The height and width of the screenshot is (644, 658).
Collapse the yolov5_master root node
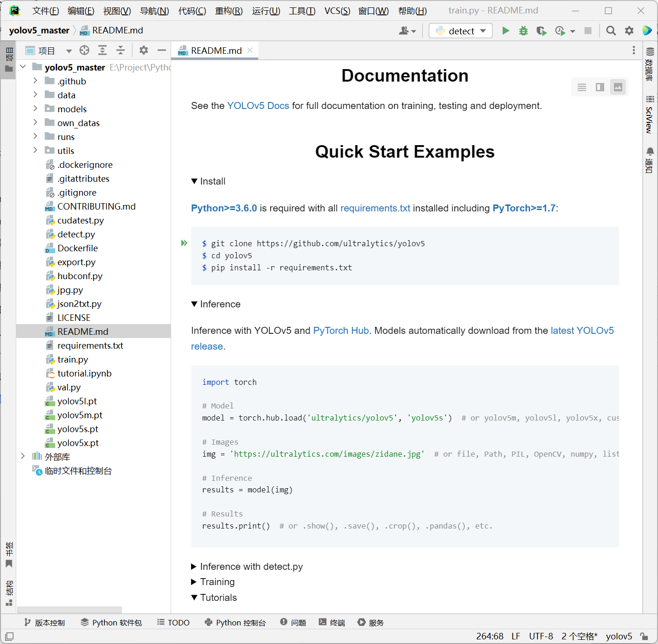coord(23,67)
